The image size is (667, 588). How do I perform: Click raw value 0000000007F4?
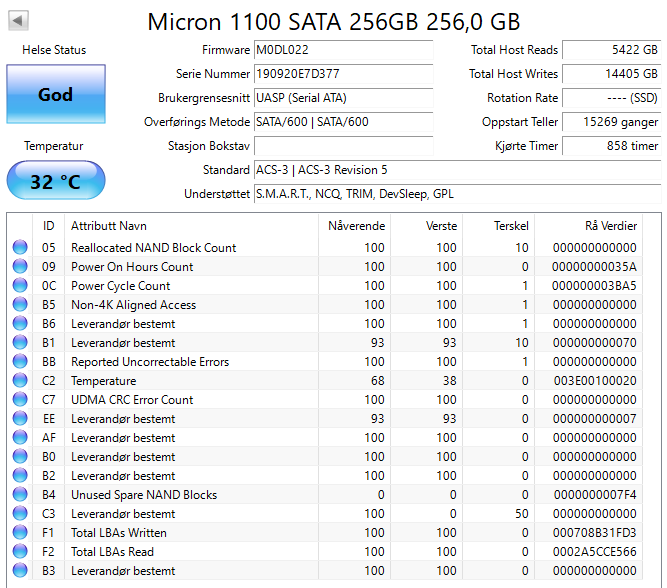pos(595,494)
